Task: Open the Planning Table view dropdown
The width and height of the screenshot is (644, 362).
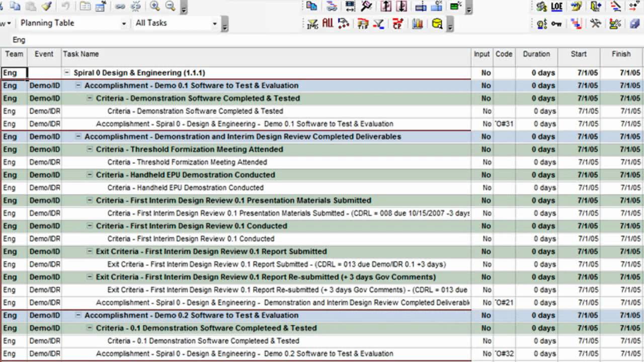Action: (x=124, y=23)
